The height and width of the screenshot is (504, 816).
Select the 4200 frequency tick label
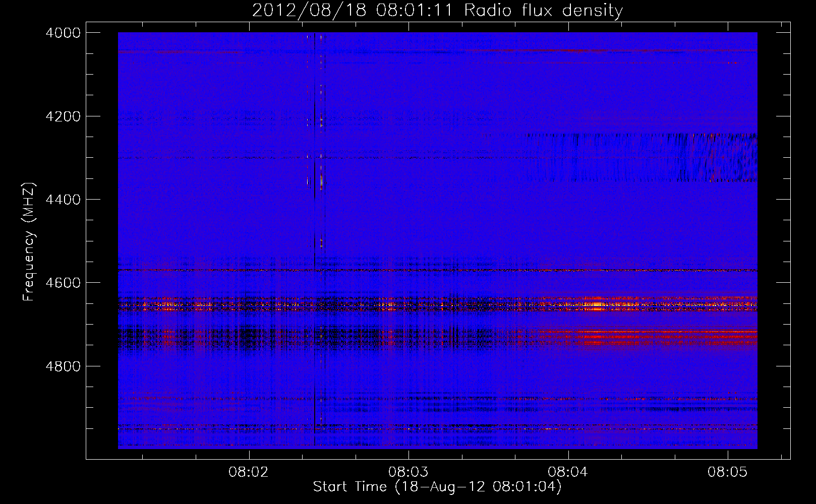pyautogui.click(x=63, y=116)
